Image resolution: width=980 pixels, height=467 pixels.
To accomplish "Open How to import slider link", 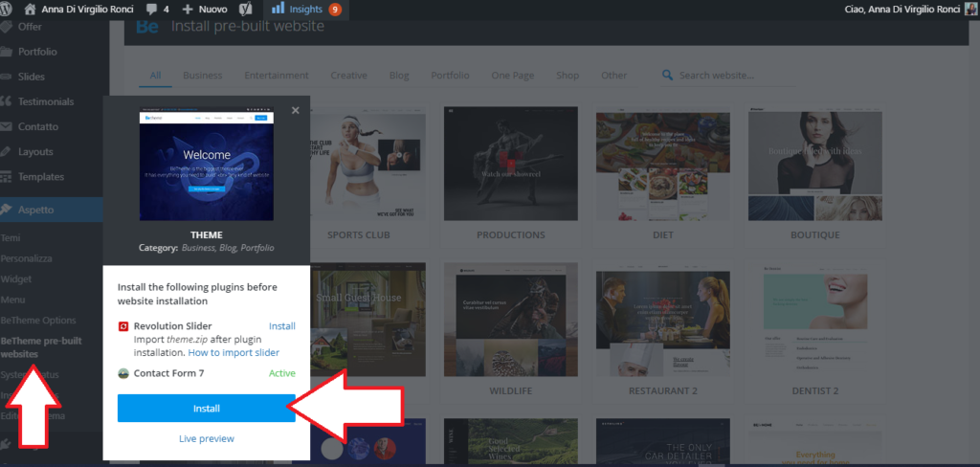I will click(234, 352).
